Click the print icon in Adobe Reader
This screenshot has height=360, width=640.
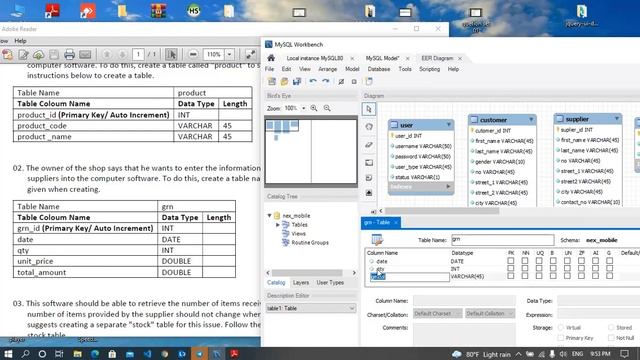pos(69,54)
